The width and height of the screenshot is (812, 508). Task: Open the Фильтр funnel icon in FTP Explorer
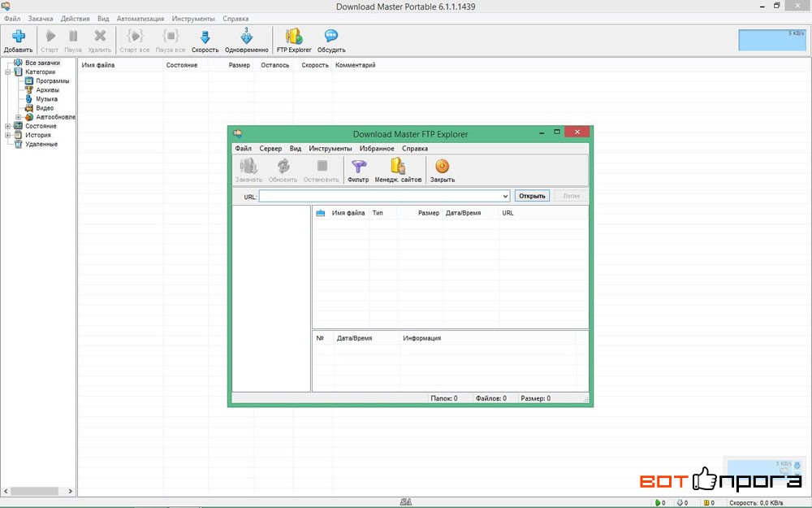point(358,167)
